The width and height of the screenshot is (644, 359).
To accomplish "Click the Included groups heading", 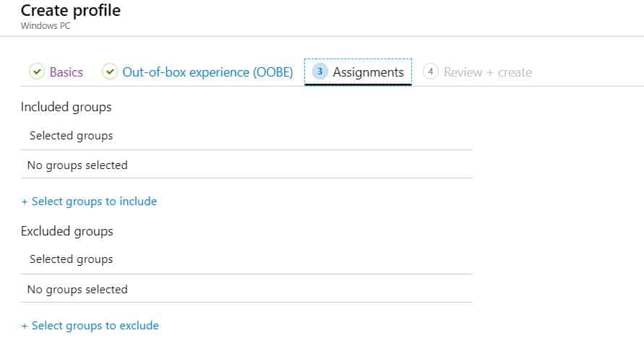I will click(66, 107).
